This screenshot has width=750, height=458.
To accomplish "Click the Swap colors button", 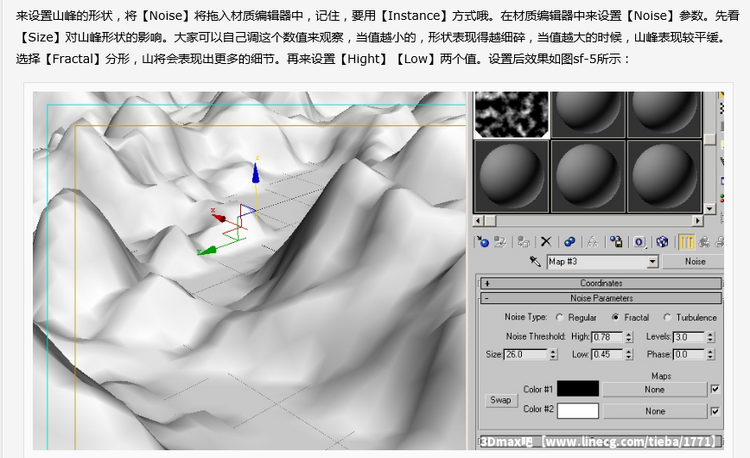I will tap(500, 400).
